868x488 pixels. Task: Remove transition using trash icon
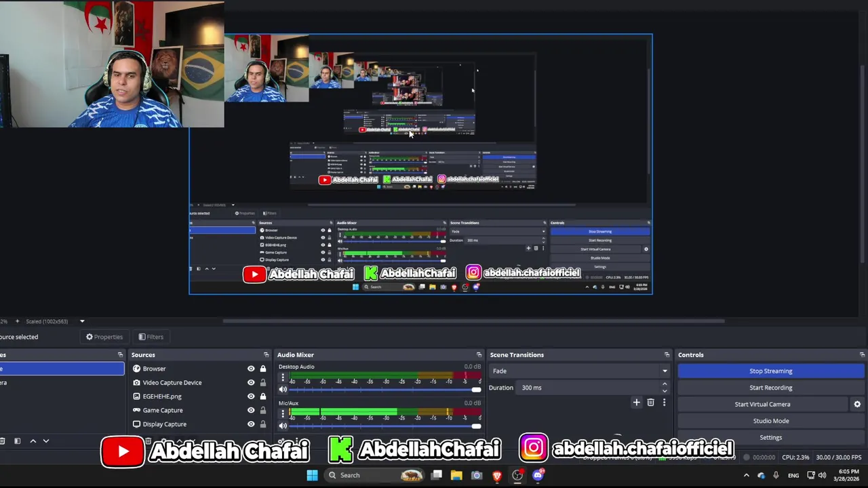point(650,403)
